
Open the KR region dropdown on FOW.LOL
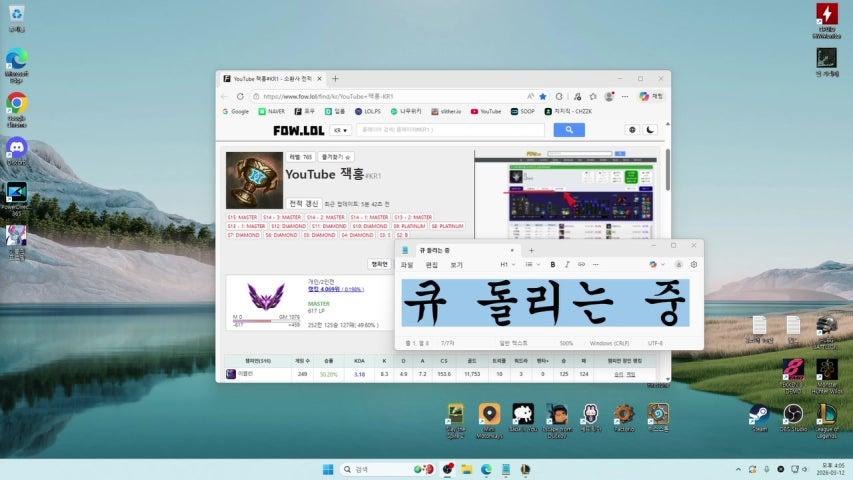click(x=341, y=131)
